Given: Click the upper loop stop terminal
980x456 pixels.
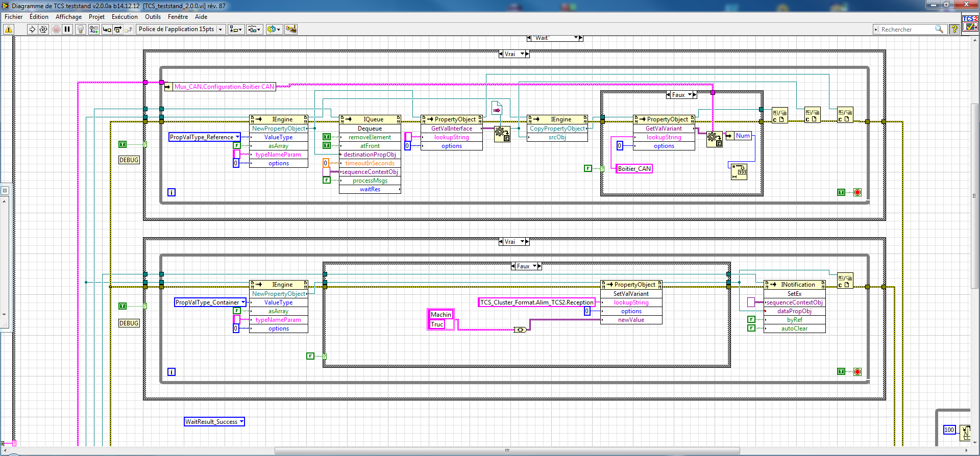Looking at the screenshot, I should (x=857, y=192).
